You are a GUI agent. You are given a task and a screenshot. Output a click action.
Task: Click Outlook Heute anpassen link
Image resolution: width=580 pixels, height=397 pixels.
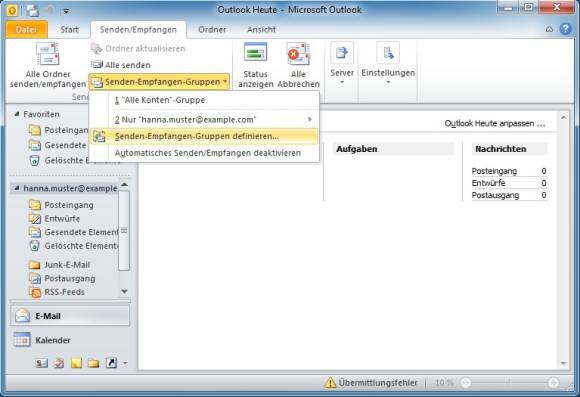click(495, 124)
